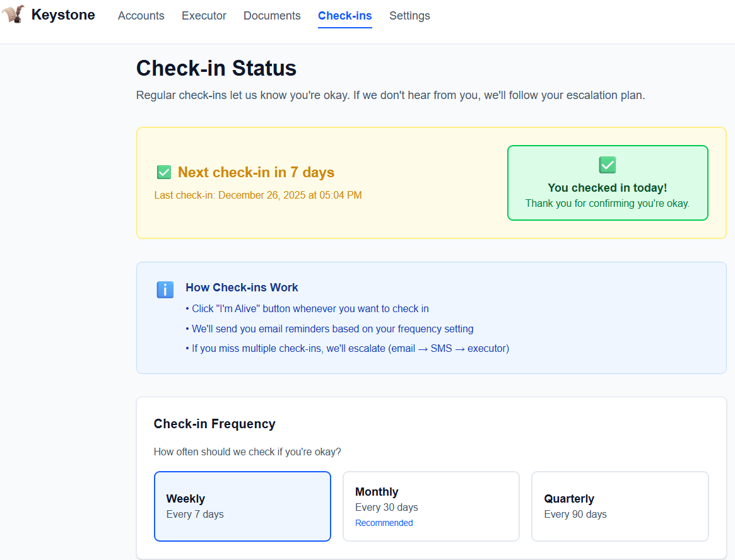Switch to the Accounts tab
This screenshot has width=735, height=560.
141,16
